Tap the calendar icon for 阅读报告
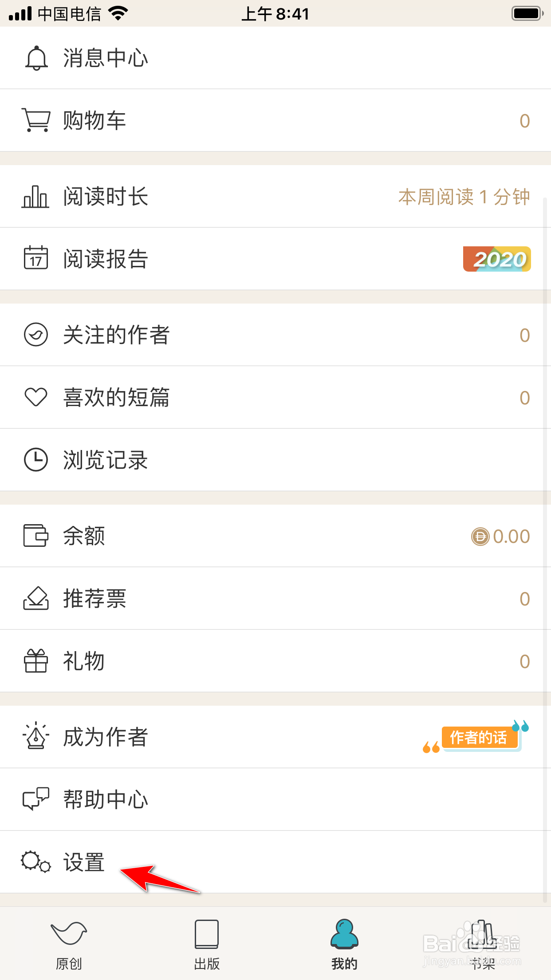 (35, 257)
